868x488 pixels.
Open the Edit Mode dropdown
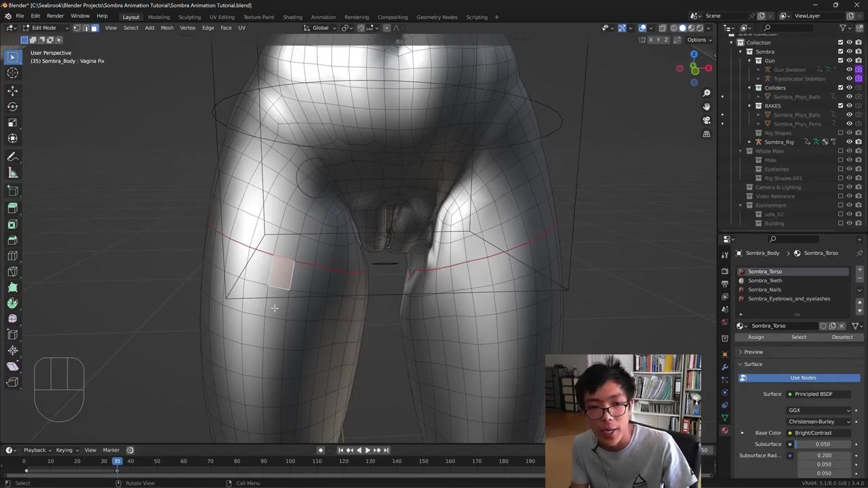[x=43, y=28]
